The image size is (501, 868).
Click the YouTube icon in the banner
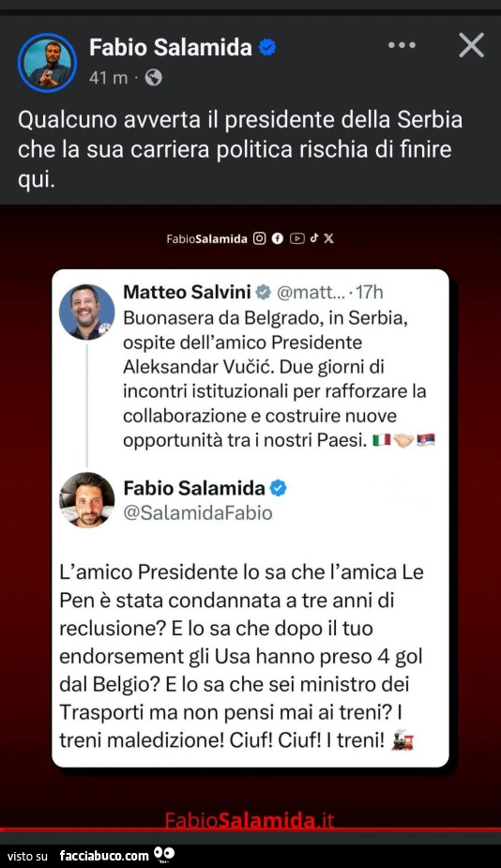pos(297,238)
